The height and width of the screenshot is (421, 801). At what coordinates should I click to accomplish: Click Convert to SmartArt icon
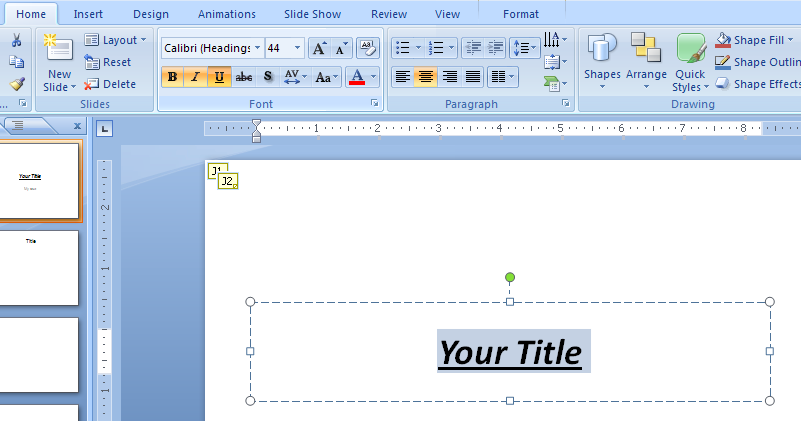click(x=555, y=83)
